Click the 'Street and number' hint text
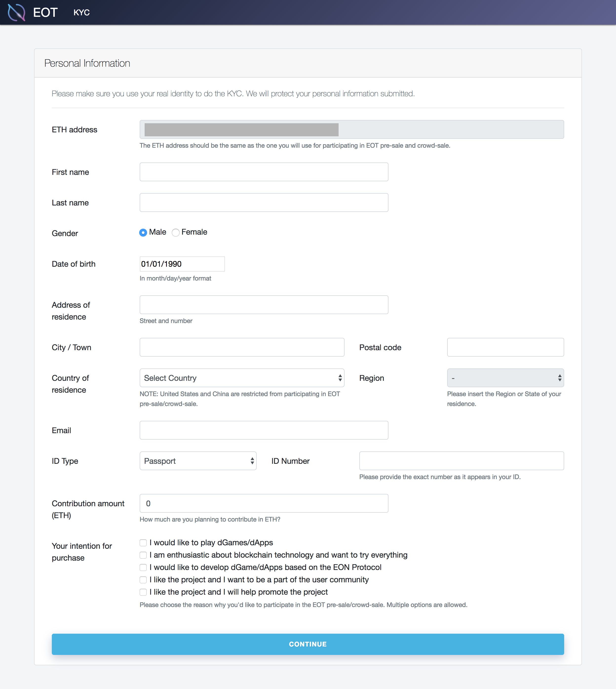This screenshot has height=689, width=616. point(166,321)
